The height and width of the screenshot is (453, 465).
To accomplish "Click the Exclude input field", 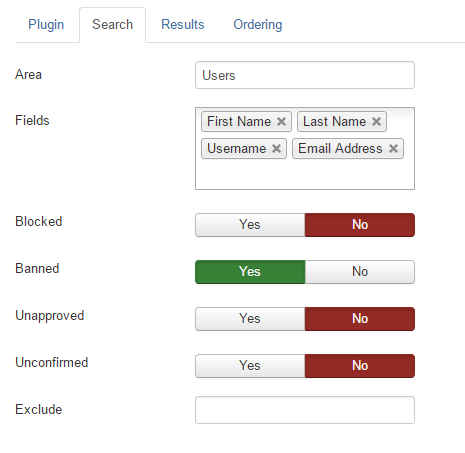I will point(305,410).
